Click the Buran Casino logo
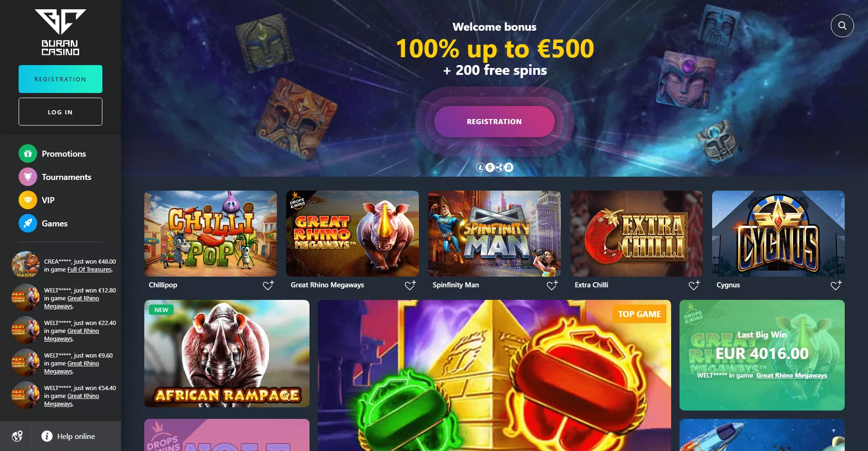This screenshot has width=868, height=451. [61, 32]
